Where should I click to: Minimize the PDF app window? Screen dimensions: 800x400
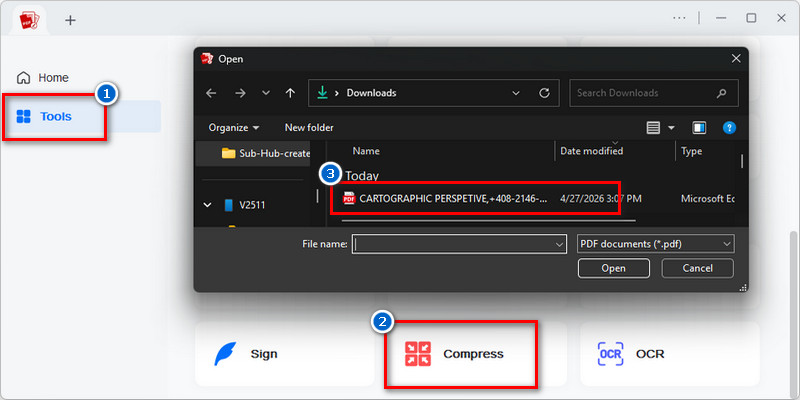pos(721,18)
